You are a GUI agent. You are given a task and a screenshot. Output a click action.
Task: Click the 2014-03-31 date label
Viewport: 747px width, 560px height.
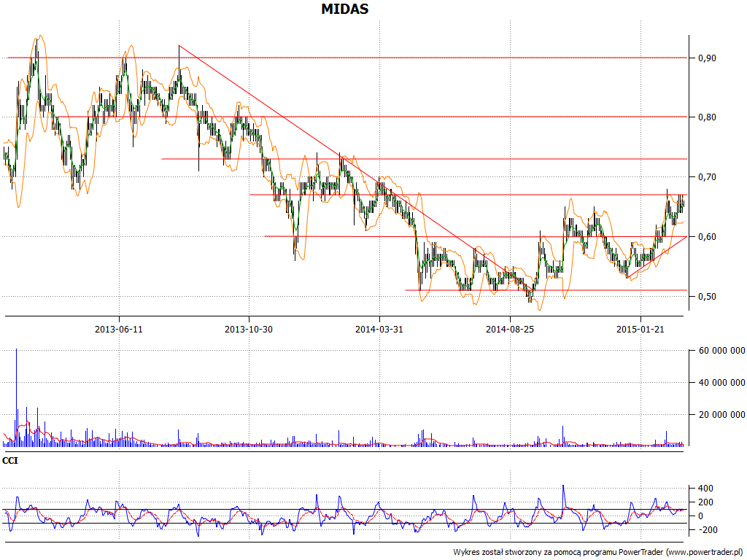379,329
